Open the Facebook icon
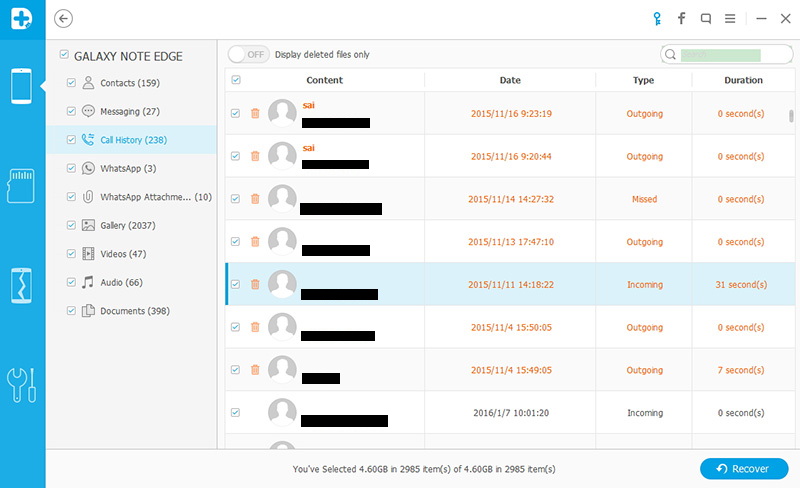This screenshot has width=800, height=488. [x=681, y=19]
